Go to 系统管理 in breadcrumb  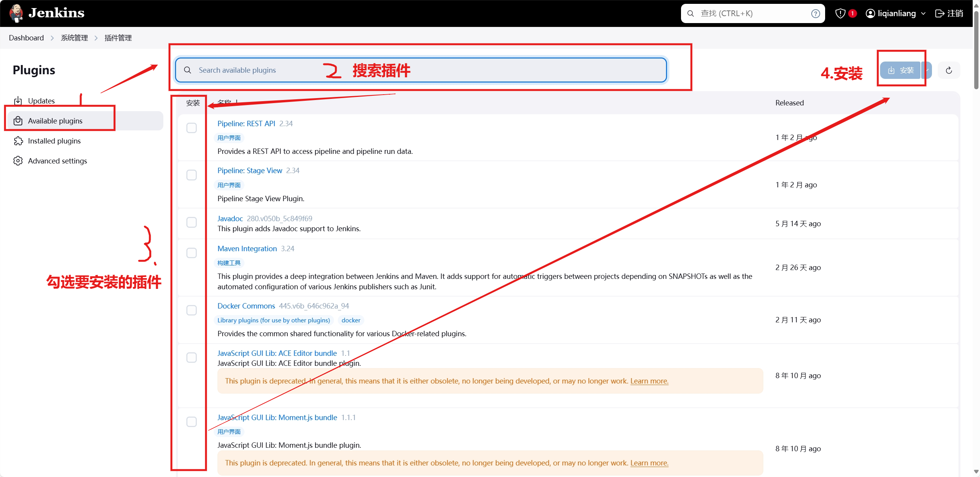point(74,38)
